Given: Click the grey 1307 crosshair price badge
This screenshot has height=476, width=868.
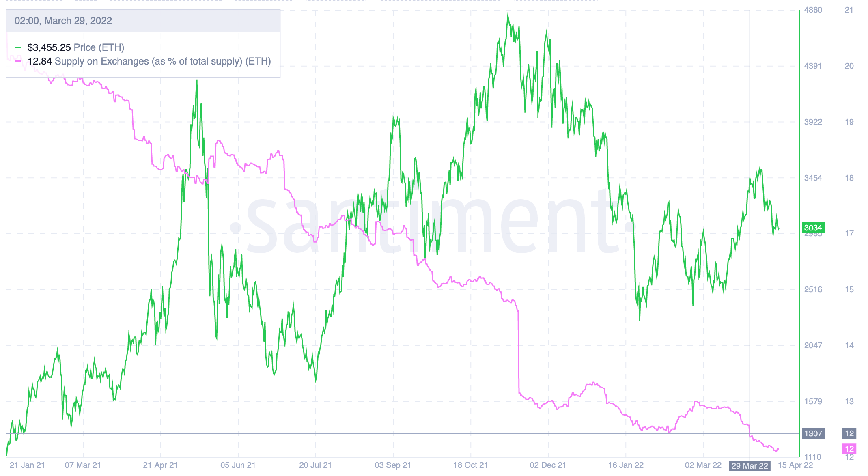Looking at the screenshot, I should (813, 433).
